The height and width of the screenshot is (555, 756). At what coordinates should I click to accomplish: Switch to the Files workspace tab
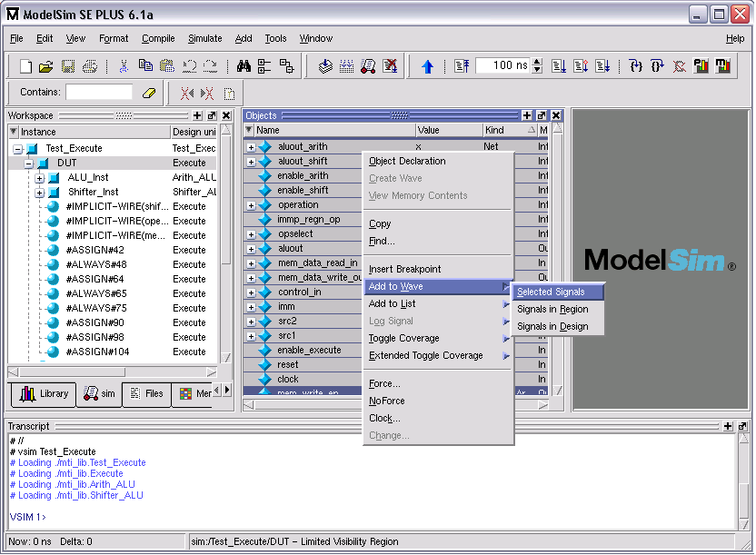(147, 394)
